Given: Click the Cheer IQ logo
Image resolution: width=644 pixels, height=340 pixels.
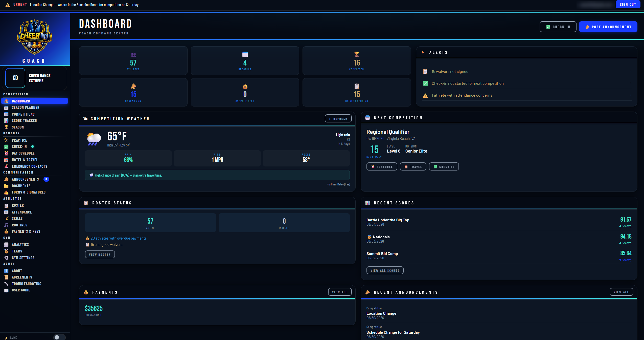Looking at the screenshot, I should coord(35,37).
